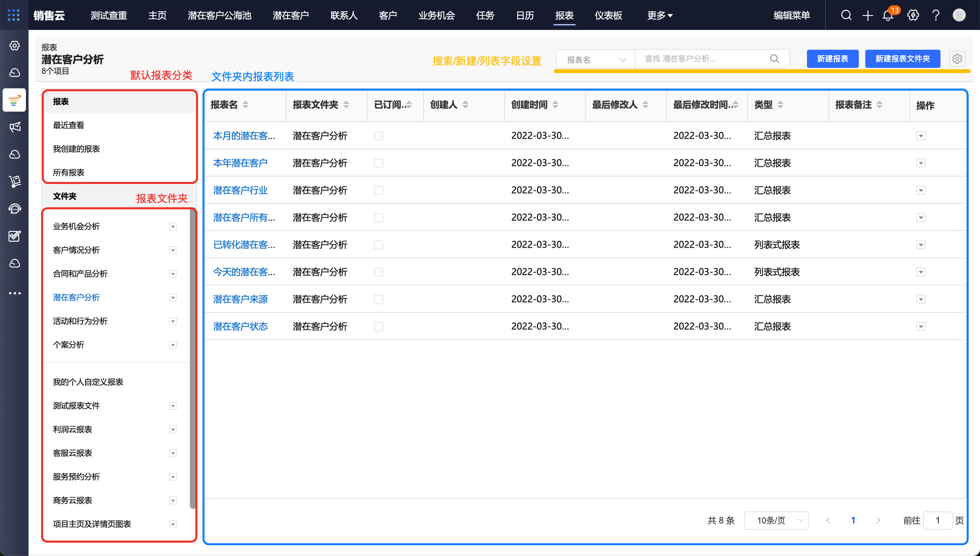Expand the 10条/页 page size dropdown
This screenshot has width=980, height=556.
click(x=776, y=520)
